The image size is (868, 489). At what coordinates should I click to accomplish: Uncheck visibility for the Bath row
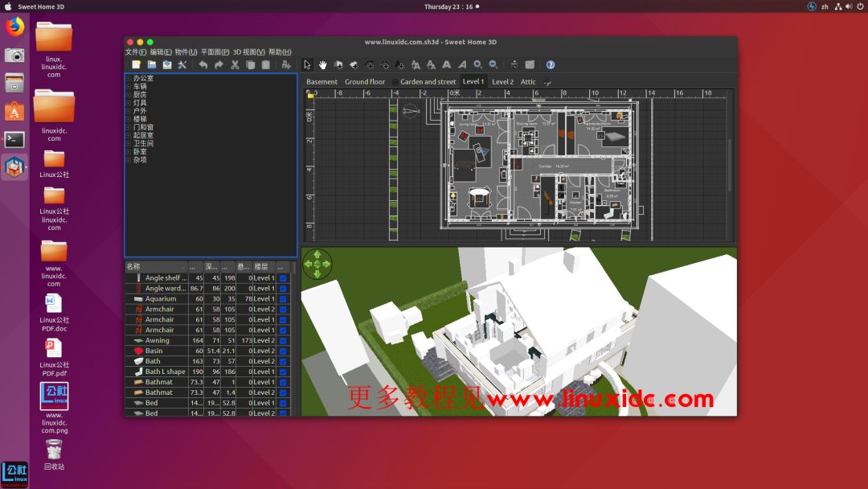[x=283, y=361]
